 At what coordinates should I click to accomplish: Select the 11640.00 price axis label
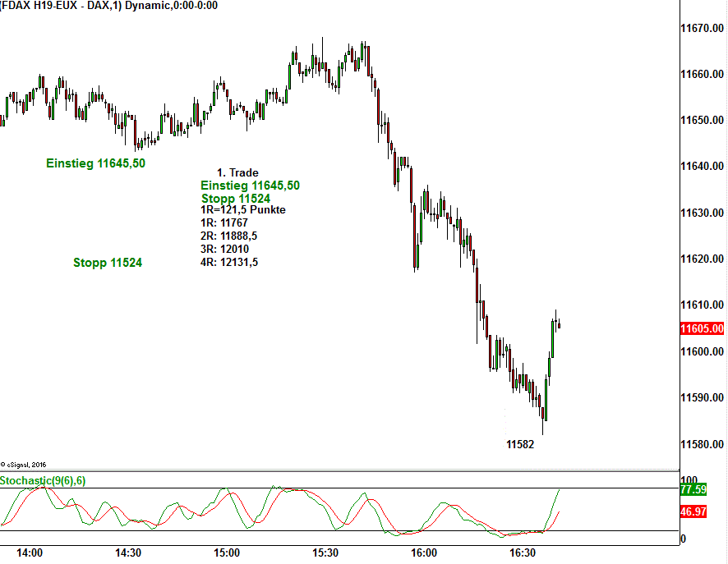pos(702,167)
